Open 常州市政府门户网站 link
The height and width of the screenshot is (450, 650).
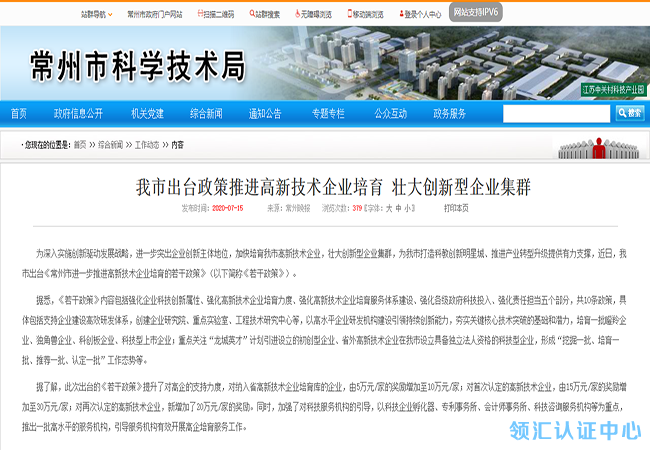point(155,15)
